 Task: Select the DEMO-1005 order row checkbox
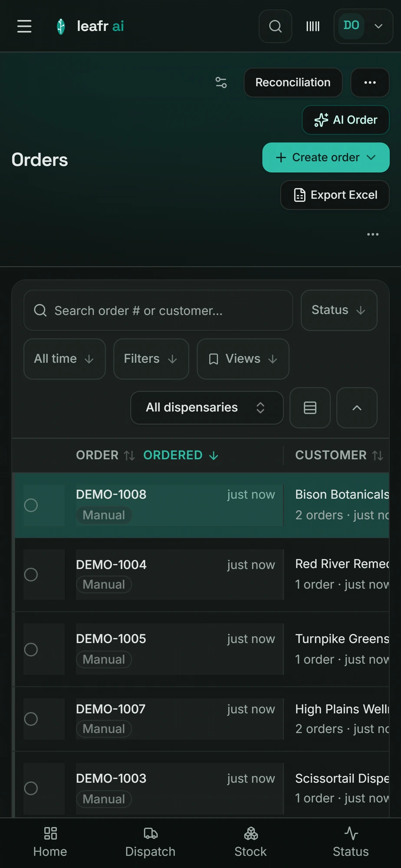pos(31,650)
